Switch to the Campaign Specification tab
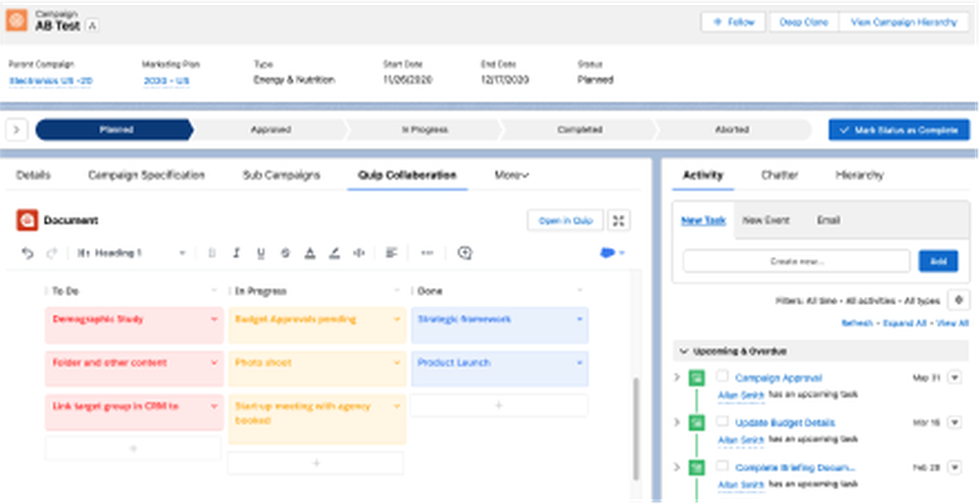The image size is (980, 504). 146,176
